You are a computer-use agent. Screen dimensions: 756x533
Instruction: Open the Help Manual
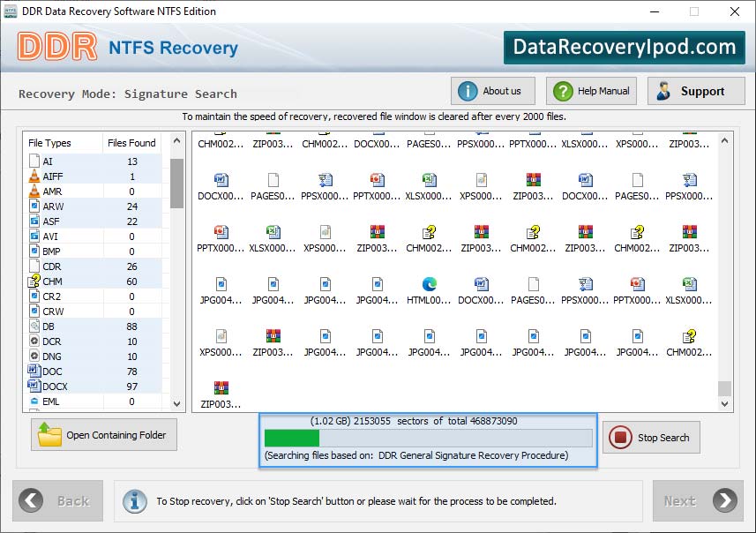591,91
